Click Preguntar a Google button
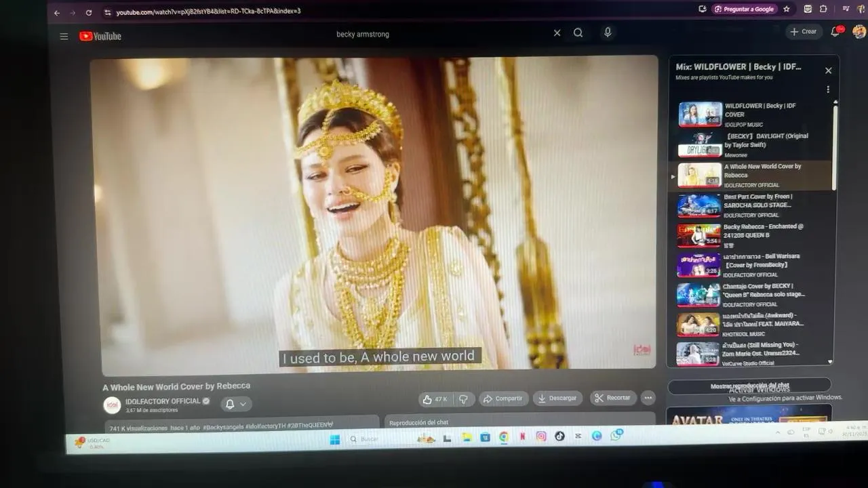The height and width of the screenshot is (488, 868). point(744,9)
